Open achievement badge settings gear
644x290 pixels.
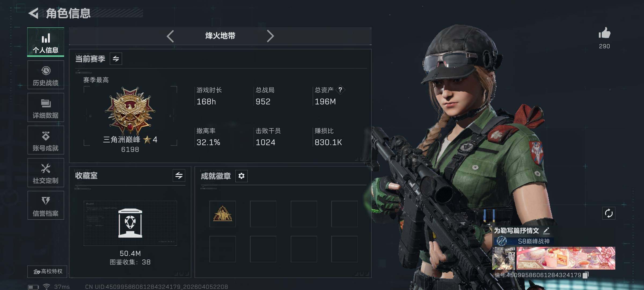tap(241, 176)
